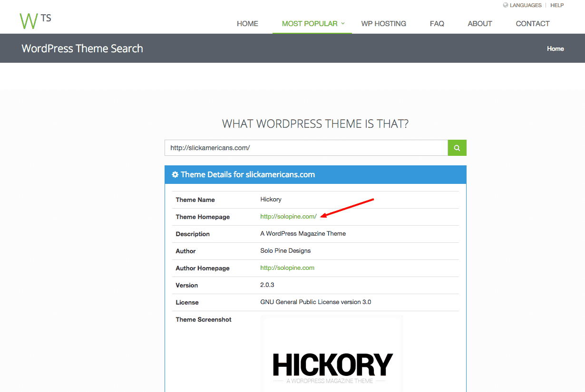Open the Theme Homepage solopine.com link
The width and height of the screenshot is (585, 392).
coord(288,217)
